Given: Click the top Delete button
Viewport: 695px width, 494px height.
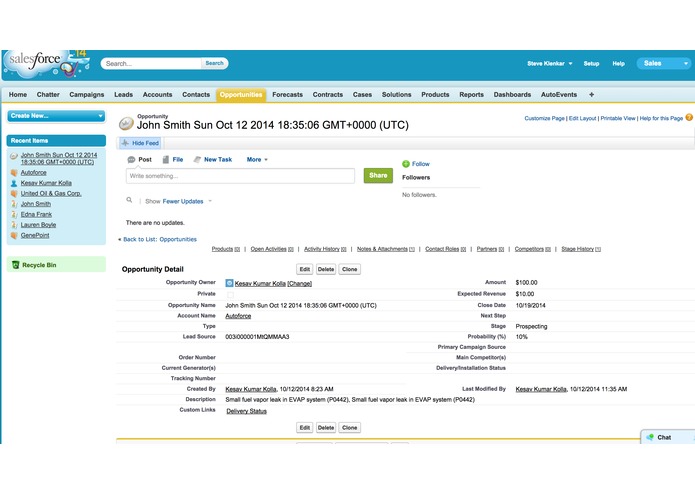Looking at the screenshot, I should (x=326, y=269).
